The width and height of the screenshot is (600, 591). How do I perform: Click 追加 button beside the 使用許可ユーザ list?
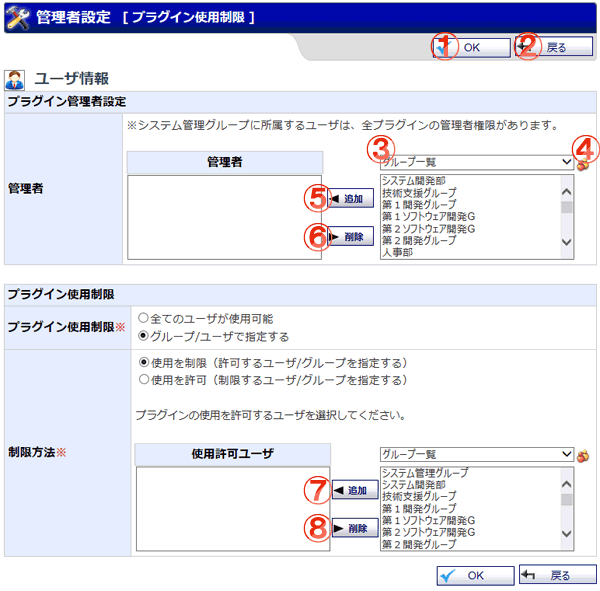pyautogui.click(x=355, y=490)
